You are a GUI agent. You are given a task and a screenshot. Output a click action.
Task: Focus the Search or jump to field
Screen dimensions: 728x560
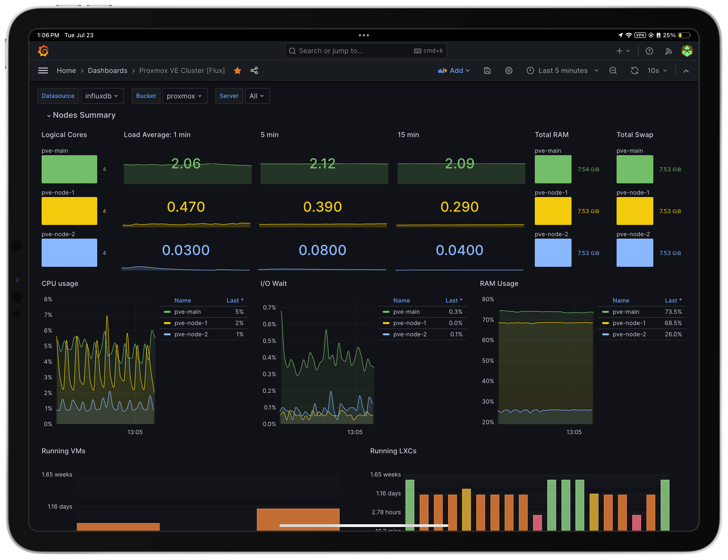pyautogui.click(x=366, y=51)
